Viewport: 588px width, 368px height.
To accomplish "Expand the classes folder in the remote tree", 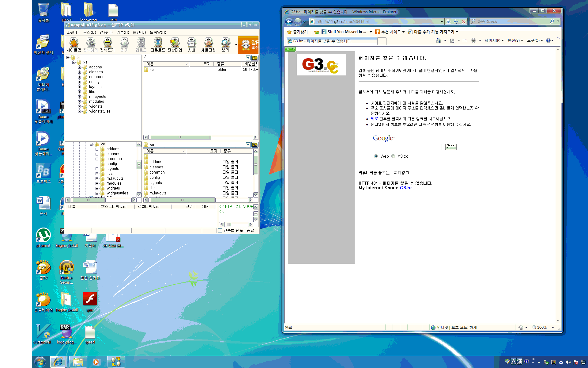I will (x=79, y=72).
